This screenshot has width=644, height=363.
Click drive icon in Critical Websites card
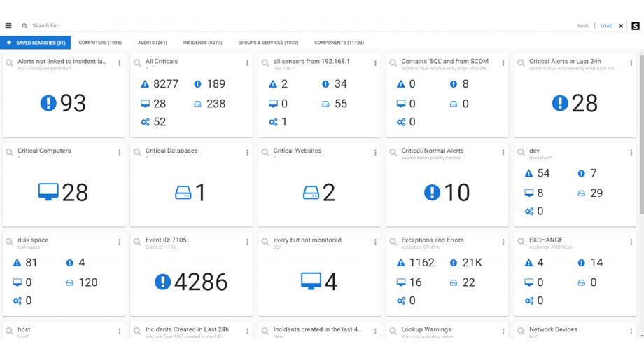tap(311, 193)
